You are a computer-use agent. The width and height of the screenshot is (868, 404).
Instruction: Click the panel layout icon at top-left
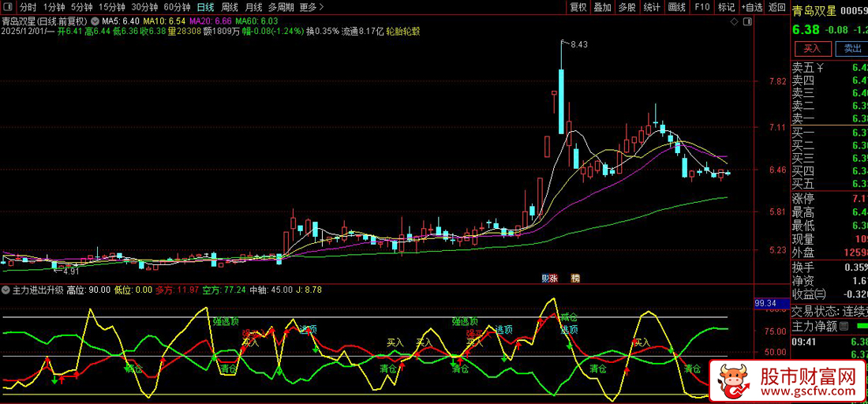(x=8, y=7)
